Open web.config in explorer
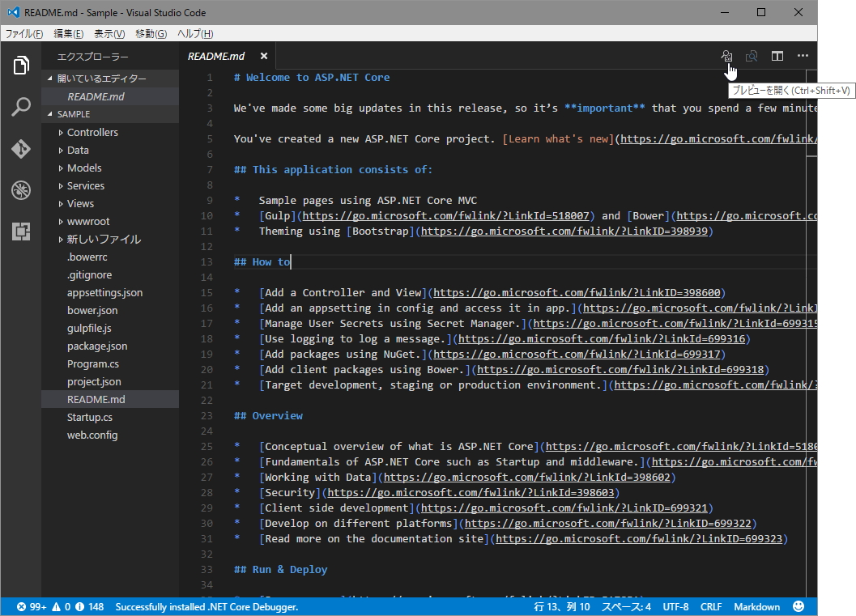This screenshot has width=856, height=616. pyautogui.click(x=110, y=435)
